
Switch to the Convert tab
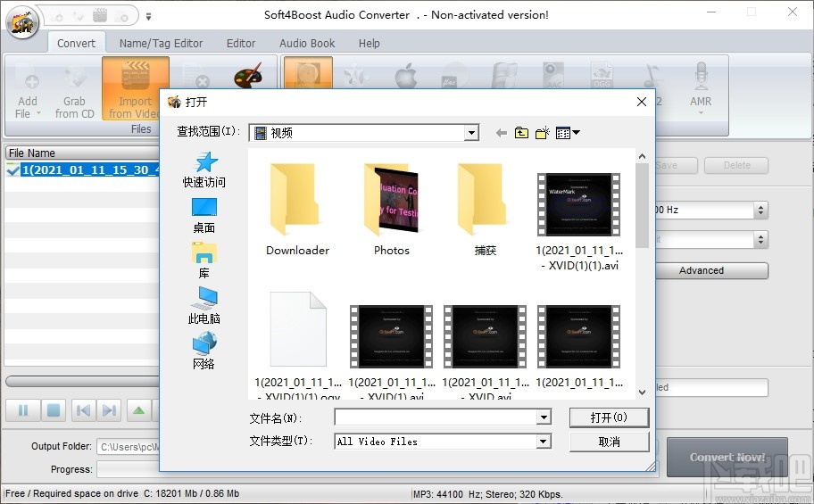pos(77,43)
